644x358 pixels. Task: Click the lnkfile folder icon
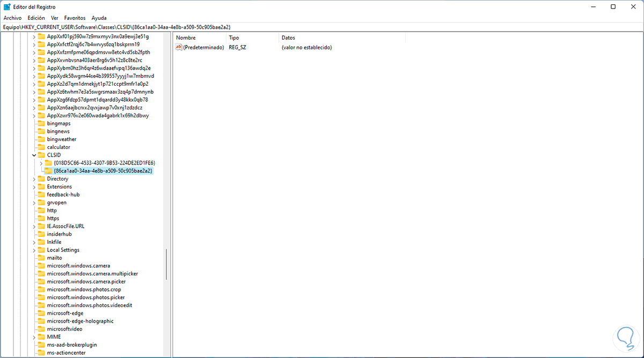click(x=41, y=242)
